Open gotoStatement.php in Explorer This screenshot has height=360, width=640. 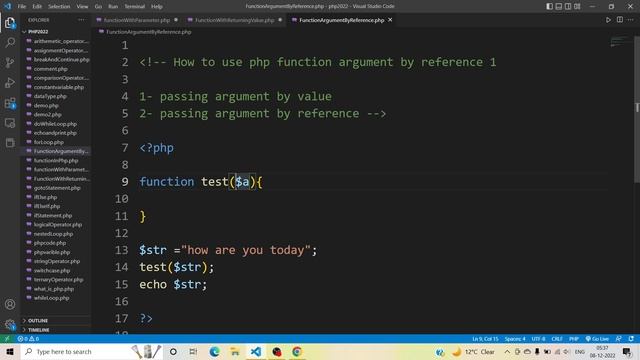click(57, 188)
